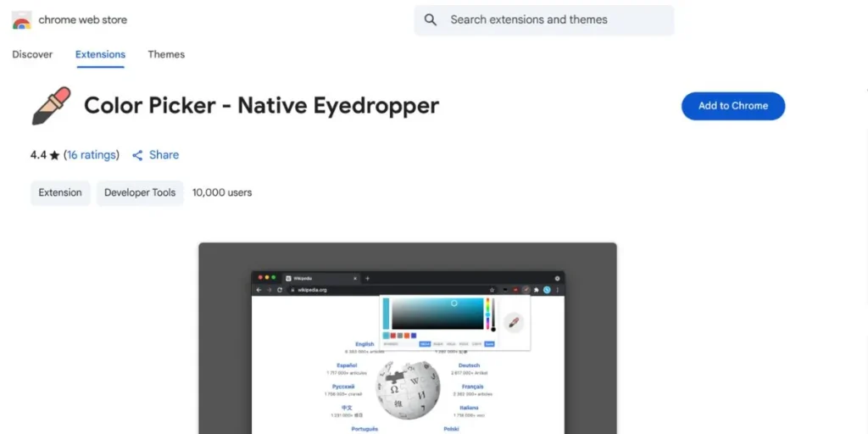Select the Extensions tab
The width and height of the screenshot is (868, 434).
[100, 54]
